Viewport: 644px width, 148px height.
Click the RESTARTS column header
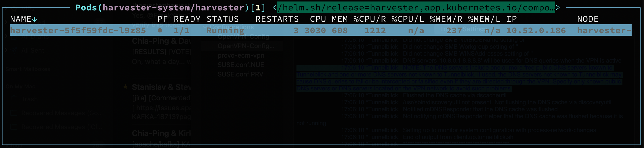tap(277, 19)
